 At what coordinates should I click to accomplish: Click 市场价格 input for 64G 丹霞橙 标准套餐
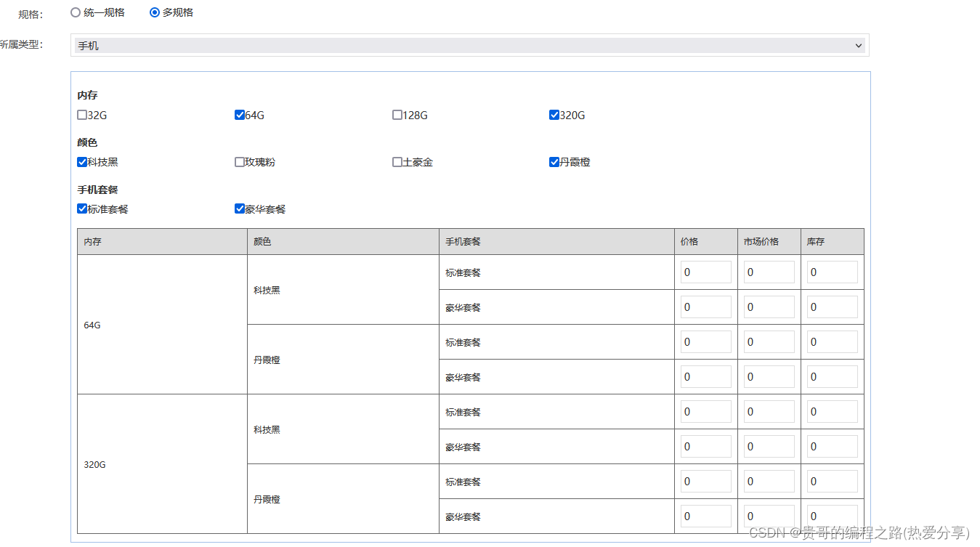(769, 342)
